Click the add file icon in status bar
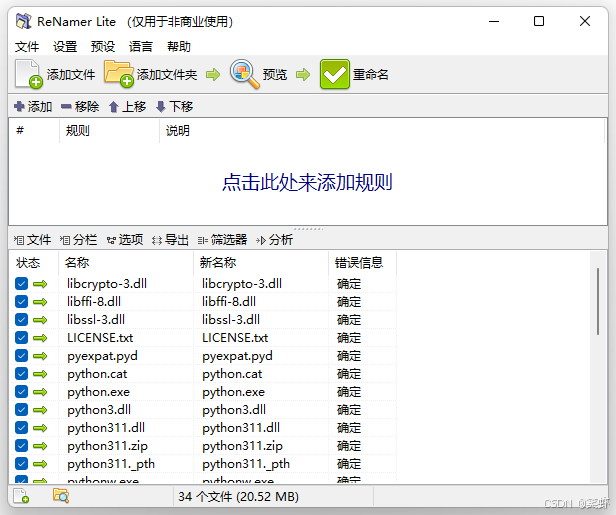Image resolution: width=616 pixels, height=515 pixels. [x=21, y=496]
